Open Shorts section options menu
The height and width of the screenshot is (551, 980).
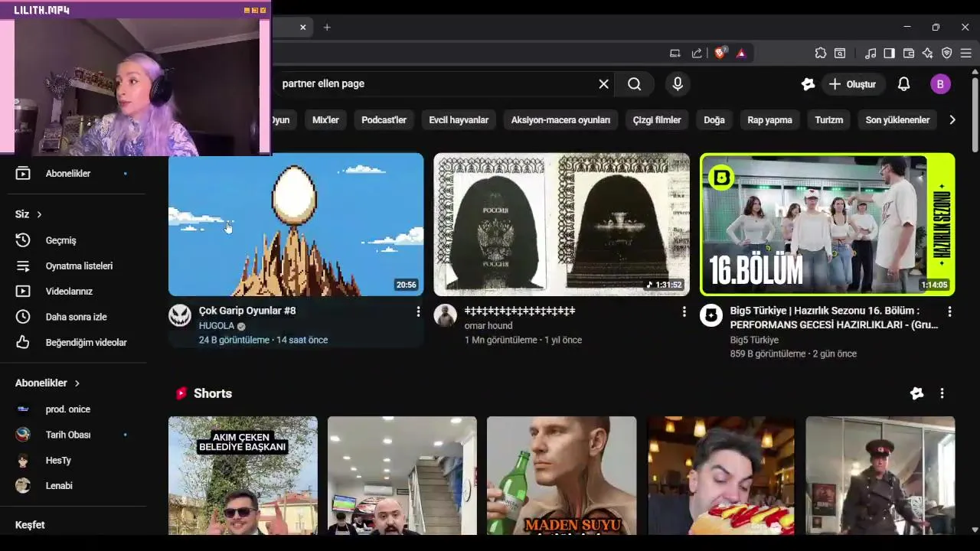coord(942,393)
